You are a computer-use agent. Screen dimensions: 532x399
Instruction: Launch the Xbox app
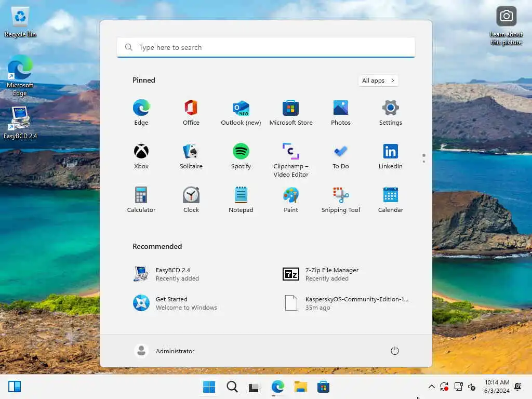[x=141, y=156]
